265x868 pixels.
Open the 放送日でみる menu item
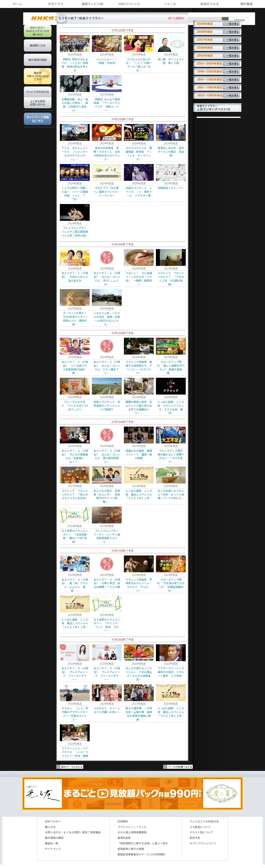pyautogui.click(x=209, y=4)
